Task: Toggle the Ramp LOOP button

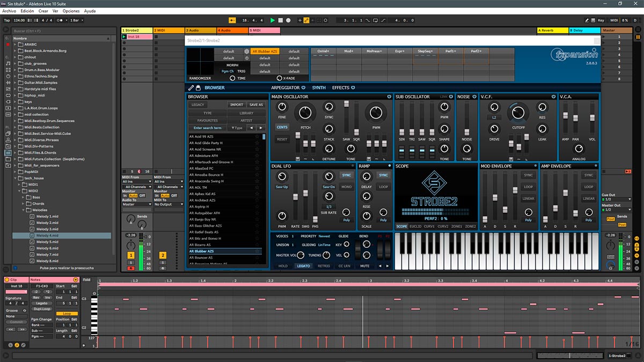Action: [383, 187]
